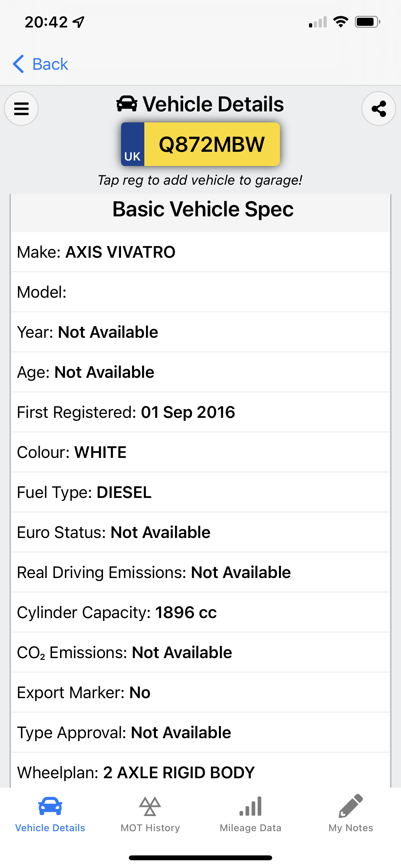The height and width of the screenshot is (868, 401).
Task: Select the Wheelplan 2 AXLE RIGID BODY row
Action: point(200,770)
